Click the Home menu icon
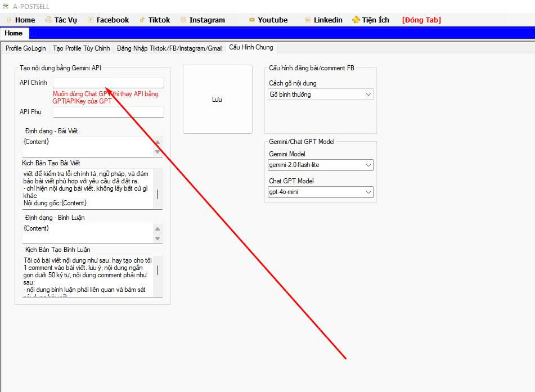535x392 pixels. 9,20
